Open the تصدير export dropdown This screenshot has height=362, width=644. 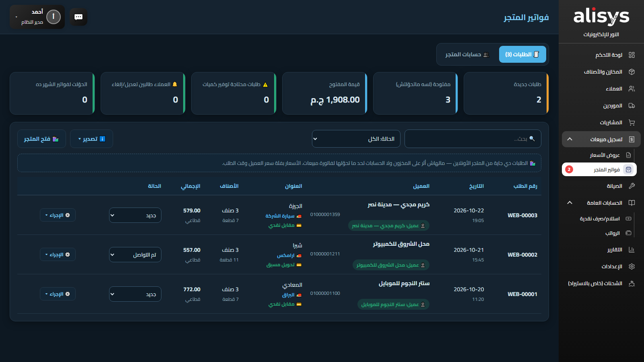91,139
